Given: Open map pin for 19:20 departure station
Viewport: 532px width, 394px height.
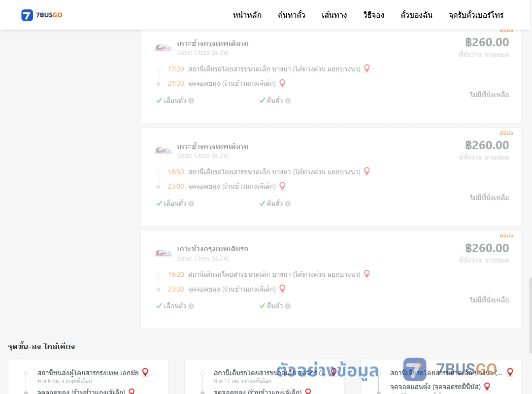Looking at the screenshot, I should click(367, 274).
